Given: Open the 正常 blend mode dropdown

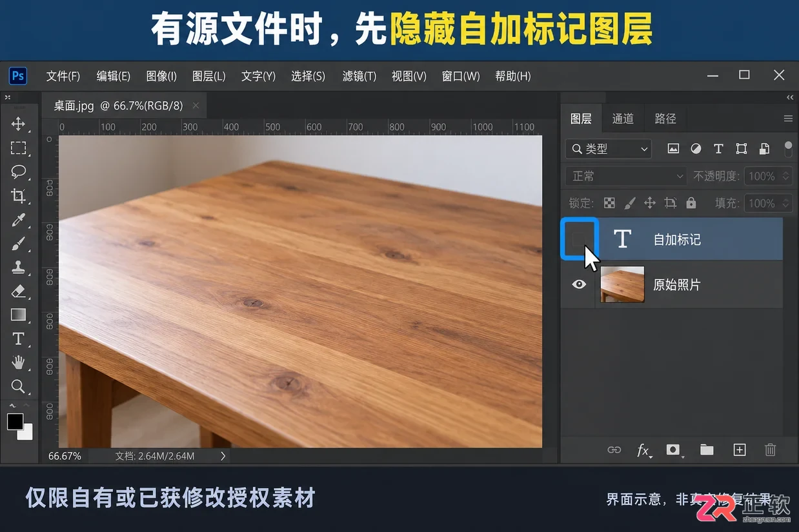Looking at the screenshot, I should pos(626,176).
